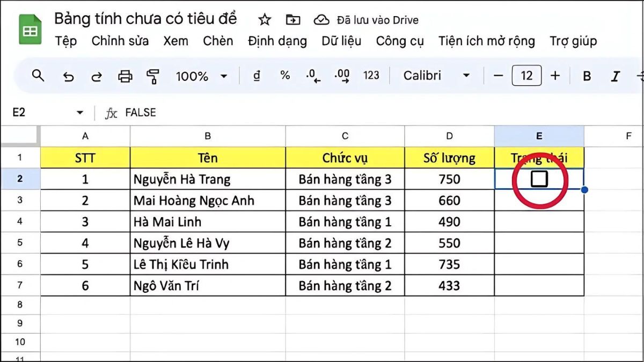Open the zoom 100% dropdown
Screen dimensions: 644x362
(x=202, y=76)
